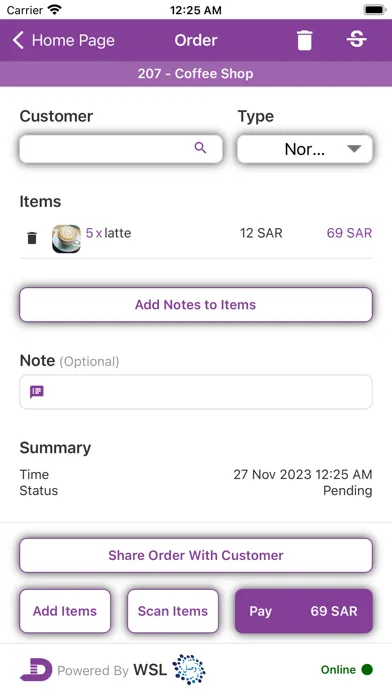
Task: Share Order With Customer
Action: click(196, 555)
